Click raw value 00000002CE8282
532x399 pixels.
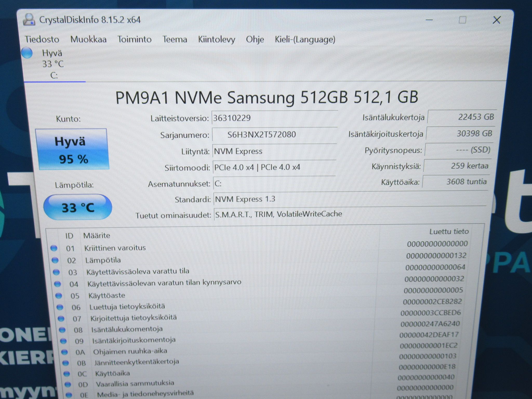coord(433,302)
